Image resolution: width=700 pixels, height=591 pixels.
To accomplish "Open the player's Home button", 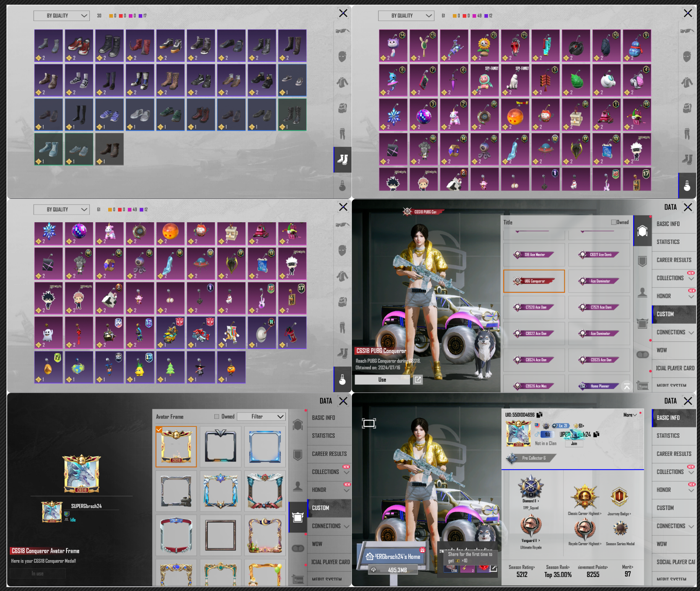I will pyautogui.click(x=393, y=557).
